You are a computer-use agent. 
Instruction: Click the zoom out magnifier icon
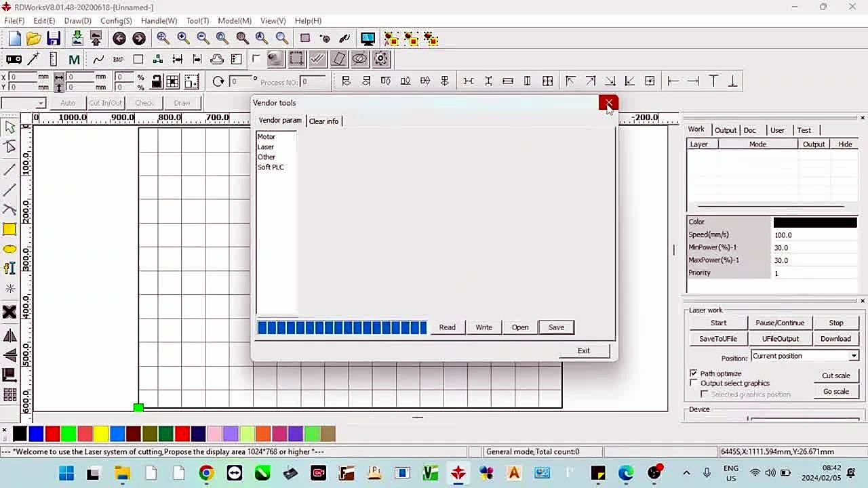pyautogui.click(x=203, y=39)
